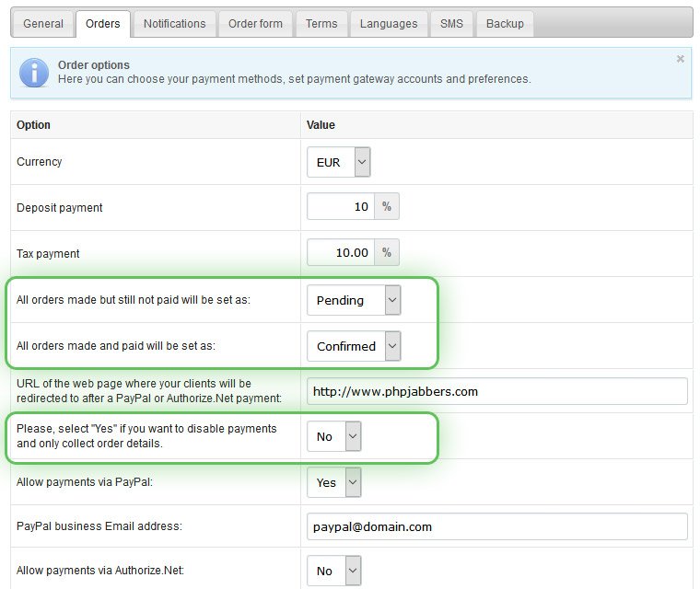Click the Allow payments via PayPal label
700x589 pixels.
(x=85, y=482)
